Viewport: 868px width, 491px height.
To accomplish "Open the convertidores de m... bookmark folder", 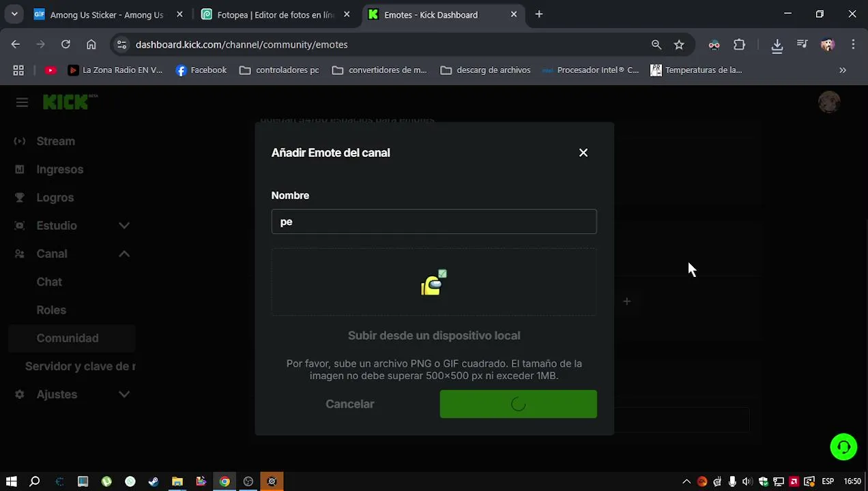I will point(379,70).
